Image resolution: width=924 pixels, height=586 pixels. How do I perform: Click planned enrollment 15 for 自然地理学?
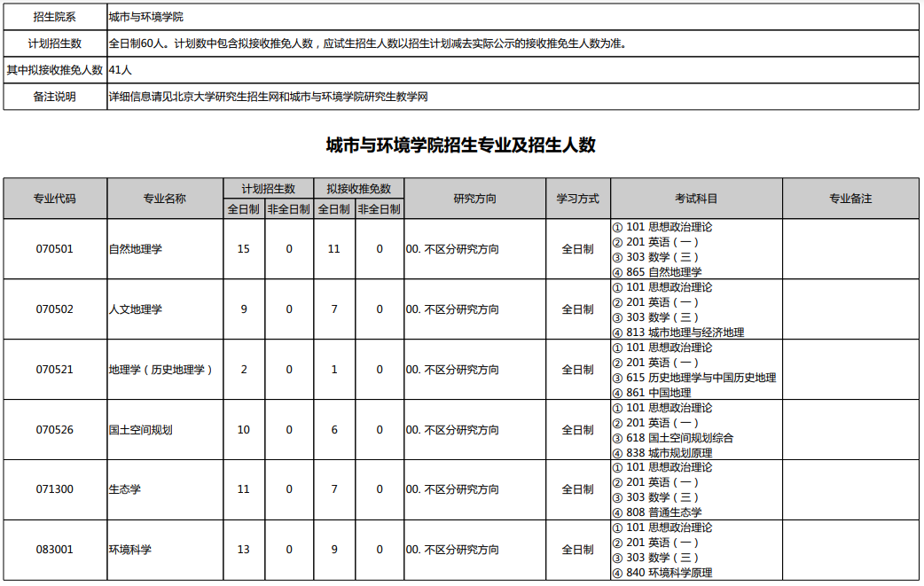(x=243, y=249)
